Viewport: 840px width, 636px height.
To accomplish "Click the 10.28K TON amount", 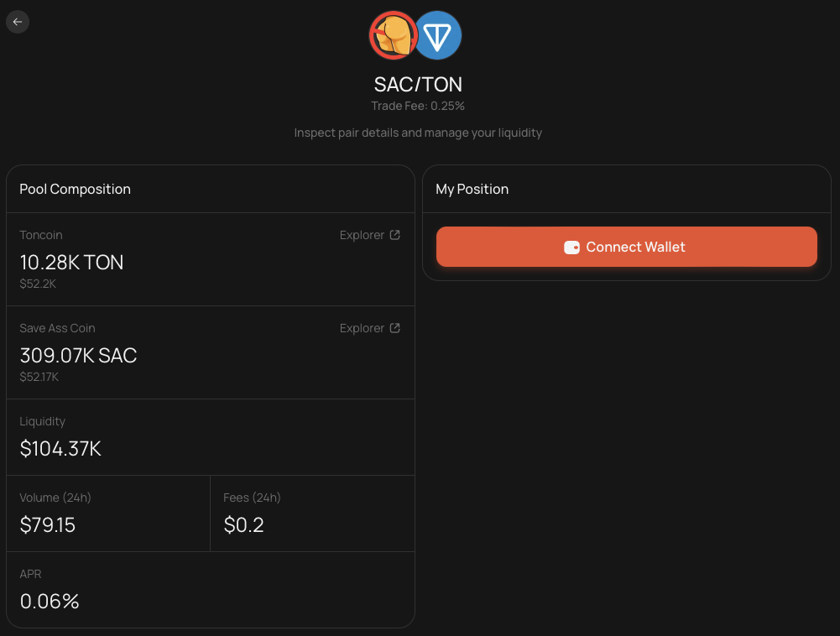I will [72, 263].
